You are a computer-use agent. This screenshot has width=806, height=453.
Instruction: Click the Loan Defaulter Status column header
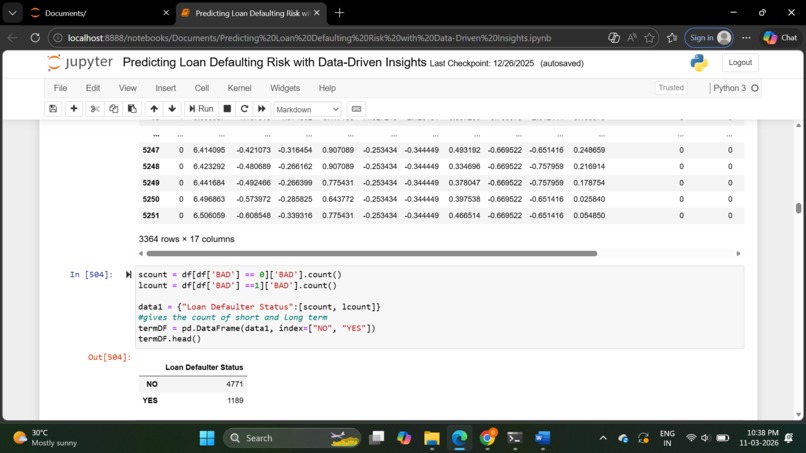tap(204, 368)
